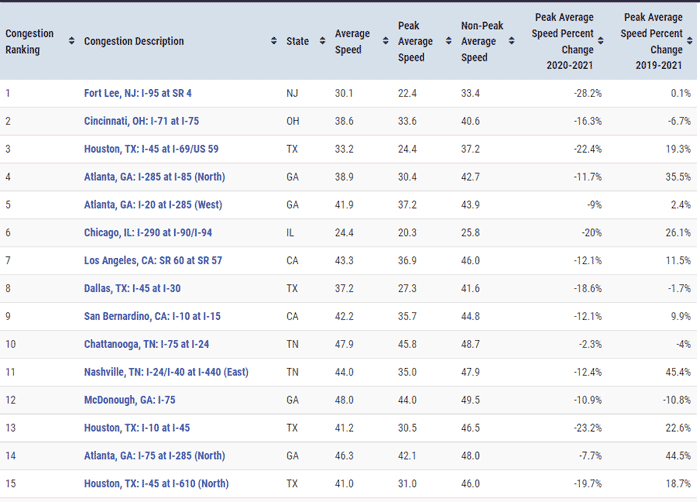Select peak average speed value 45.8
700x502 pixels.
click(407, 344)
